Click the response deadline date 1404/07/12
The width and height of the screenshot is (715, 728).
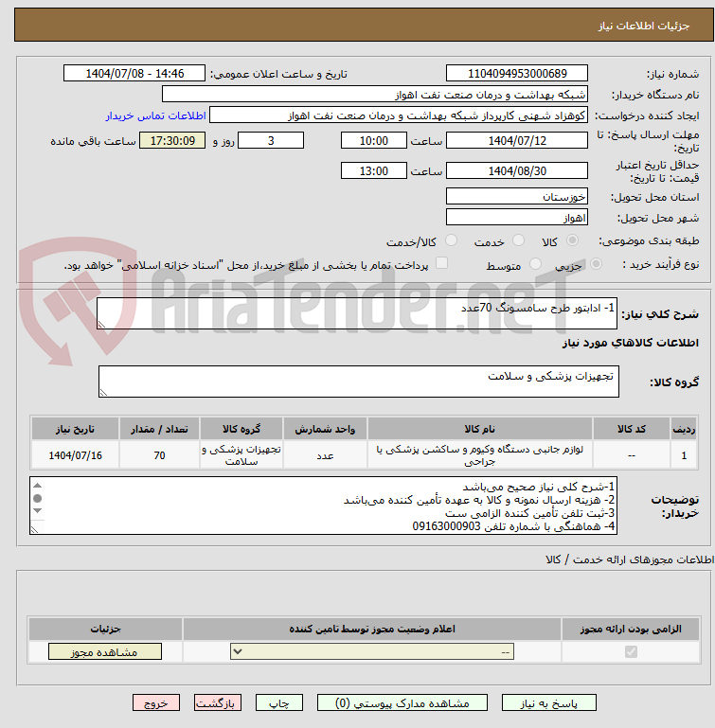click(517, 140)
